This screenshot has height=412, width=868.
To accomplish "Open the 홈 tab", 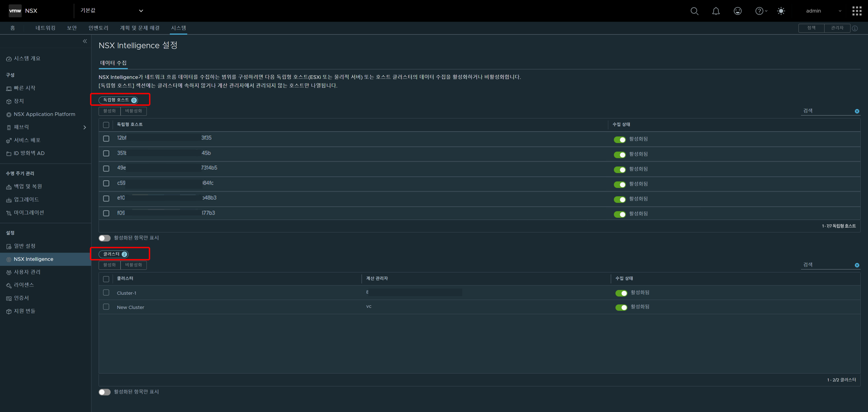I will pos(13,28).
